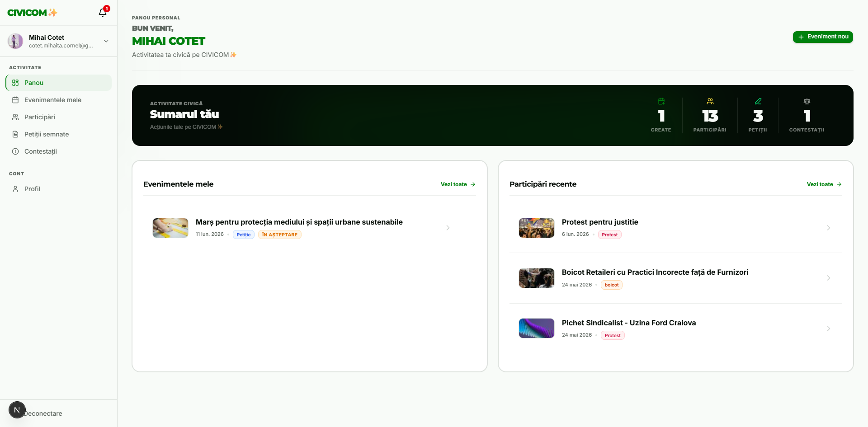Click the Sumarul tău heading
The image size is (868, 427).
pos(184,114)
